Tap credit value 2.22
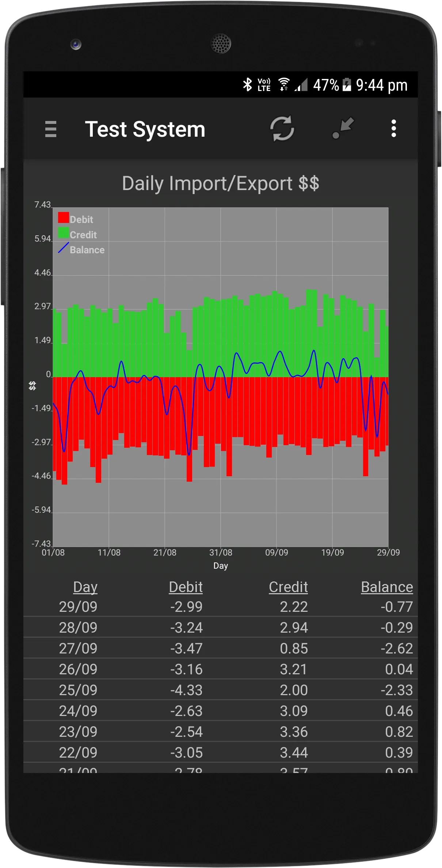 294,607
